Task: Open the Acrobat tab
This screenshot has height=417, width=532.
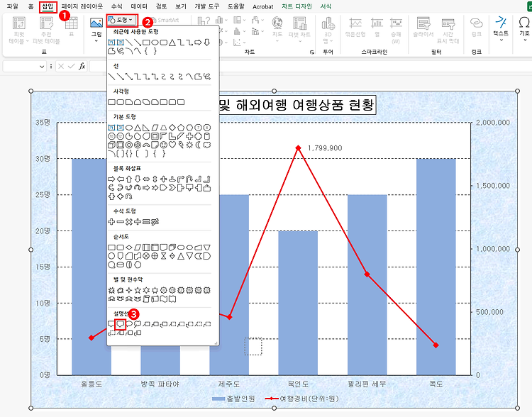Action: pyautogui.click(x=263, y=6)
